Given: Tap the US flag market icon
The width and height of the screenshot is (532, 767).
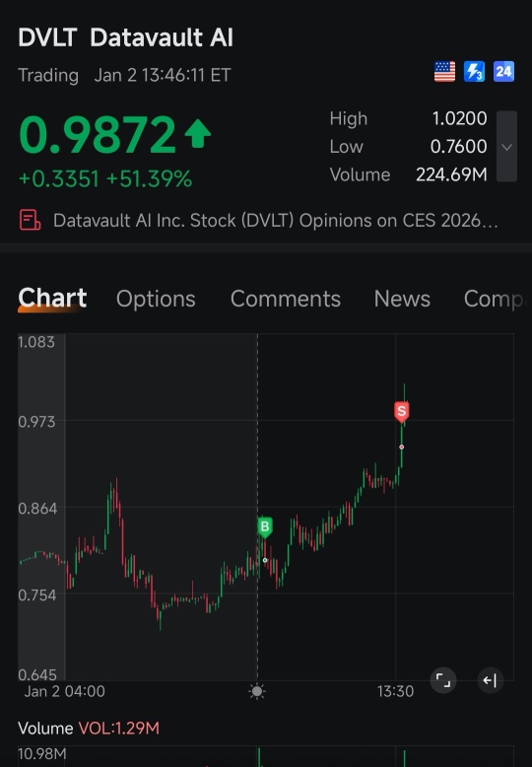Looking at the screenshot, I should pyautogui.click(x=444, y=71).
